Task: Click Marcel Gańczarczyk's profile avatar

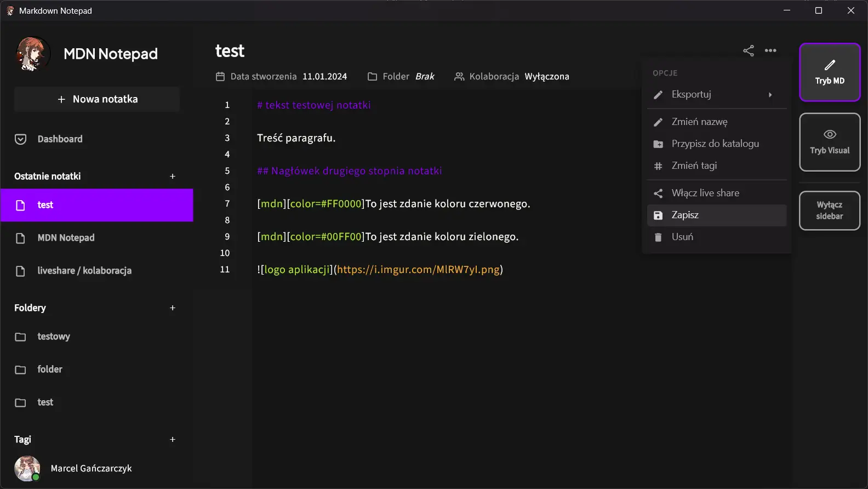Action: 27,469
